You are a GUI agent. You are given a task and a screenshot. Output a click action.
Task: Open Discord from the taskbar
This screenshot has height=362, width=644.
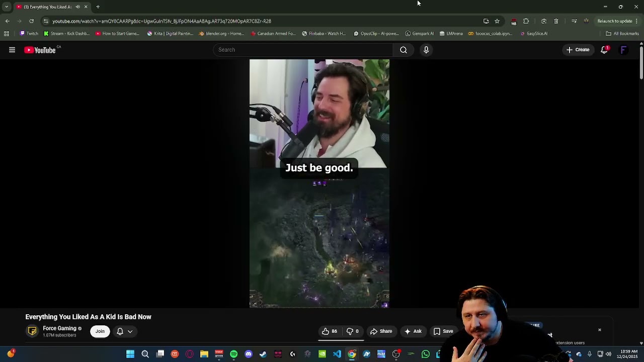(249, 354)
